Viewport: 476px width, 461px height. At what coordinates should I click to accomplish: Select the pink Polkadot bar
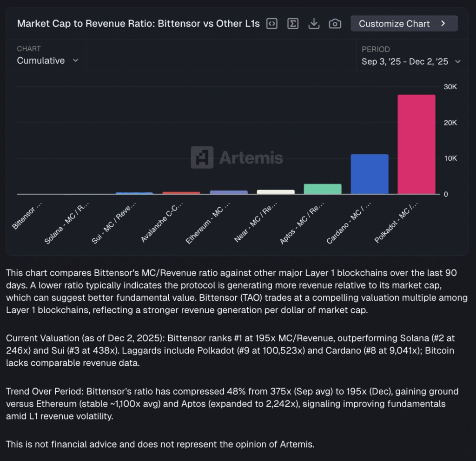point(416,144)
